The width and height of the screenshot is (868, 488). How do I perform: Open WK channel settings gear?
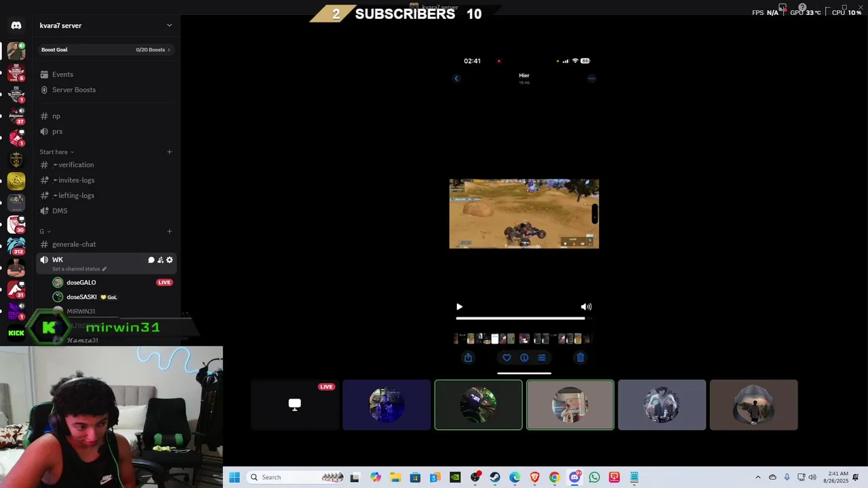pos(170,260)
